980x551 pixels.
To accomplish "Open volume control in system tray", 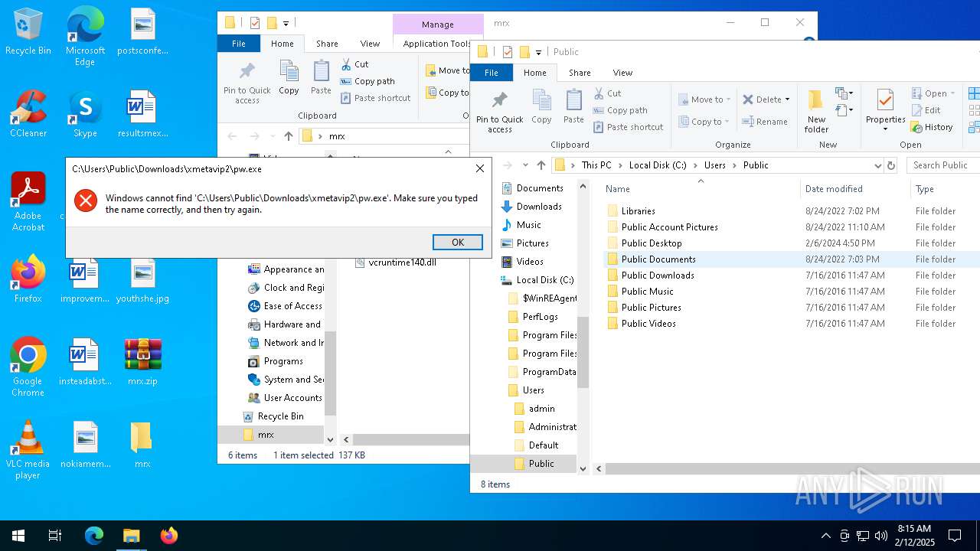I will tap(881, 536).
